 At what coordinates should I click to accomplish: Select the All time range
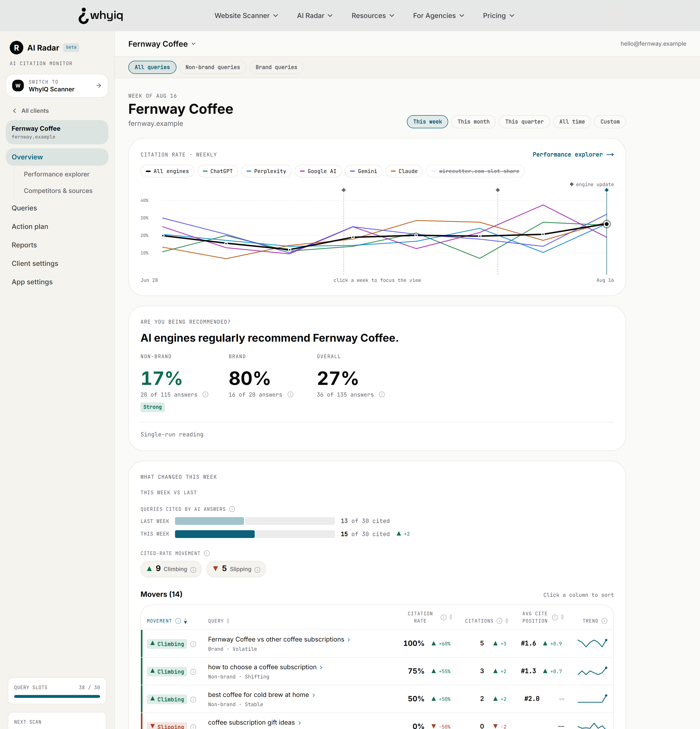[572, 122]
